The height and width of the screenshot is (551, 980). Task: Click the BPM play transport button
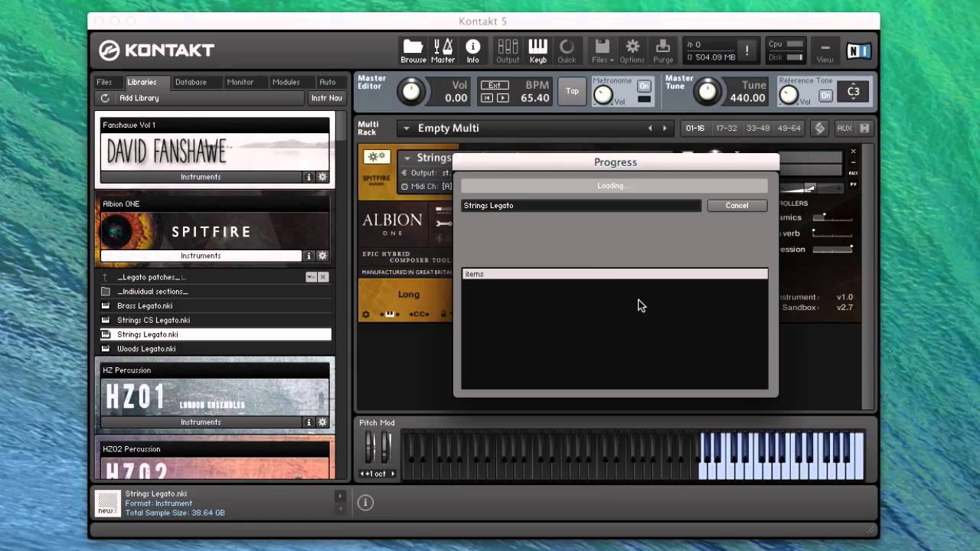(x=502, y=98)
